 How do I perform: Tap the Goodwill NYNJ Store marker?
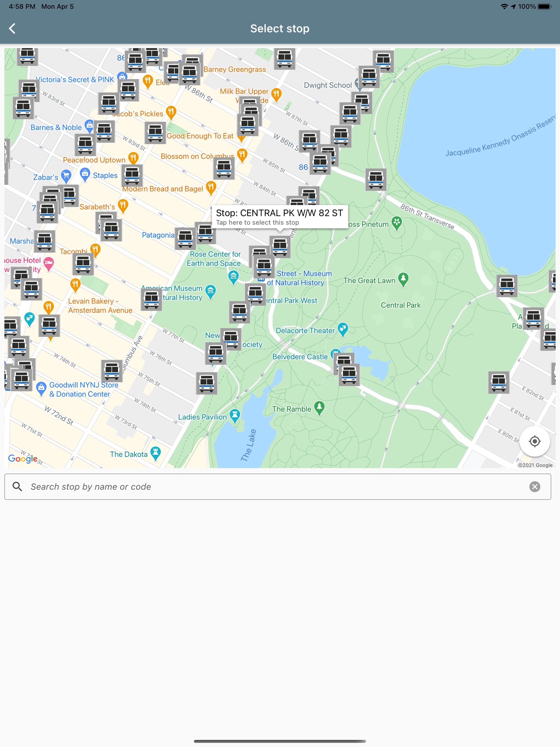click(41, 389)
